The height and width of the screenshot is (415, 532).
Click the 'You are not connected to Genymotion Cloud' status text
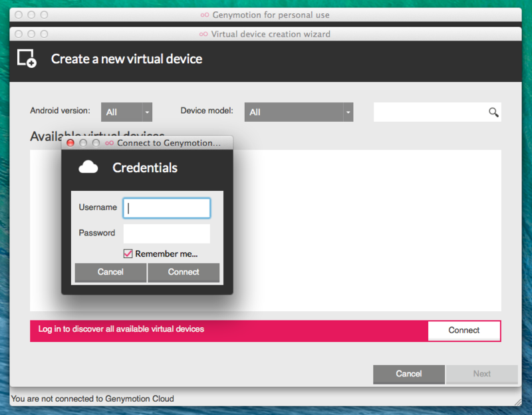point(92,398)
